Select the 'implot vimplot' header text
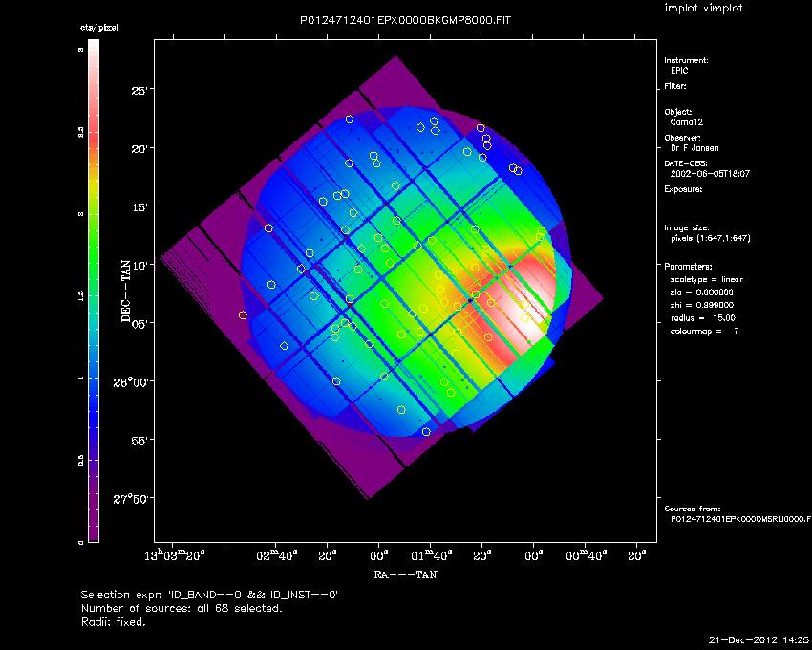812x650 pixels. [703, 8]
